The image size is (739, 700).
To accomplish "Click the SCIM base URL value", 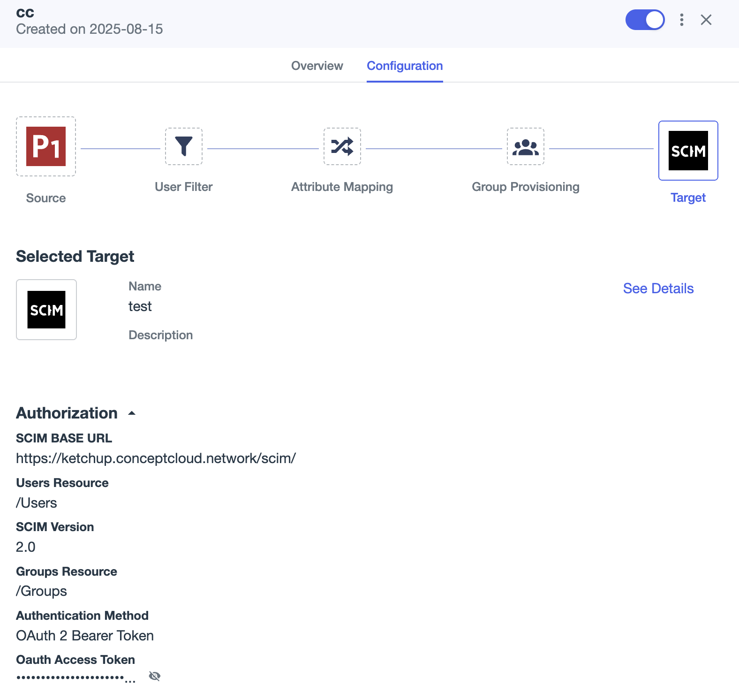I will point(156,458).
